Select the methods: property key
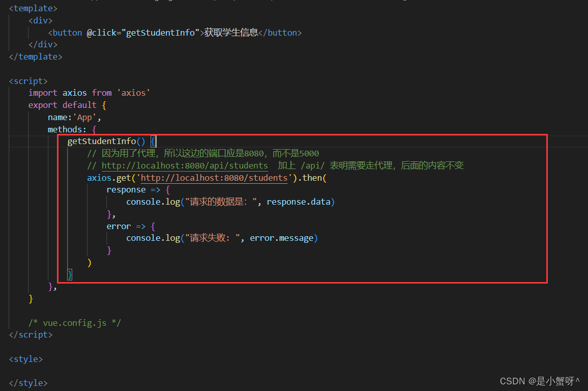The width and height of the screenshot is (588, 391). pyautogui.click(x=66, y=129)
